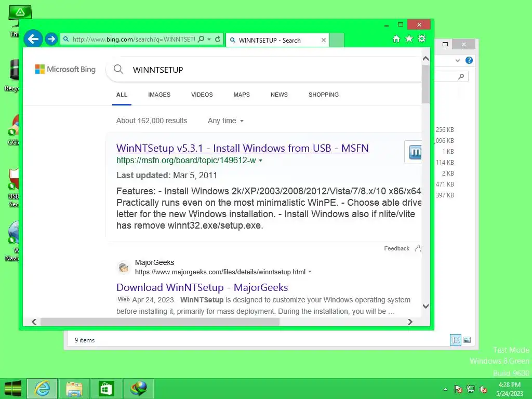
Task: Switch Explorer to details view icon
Action: tap(455, 340)
